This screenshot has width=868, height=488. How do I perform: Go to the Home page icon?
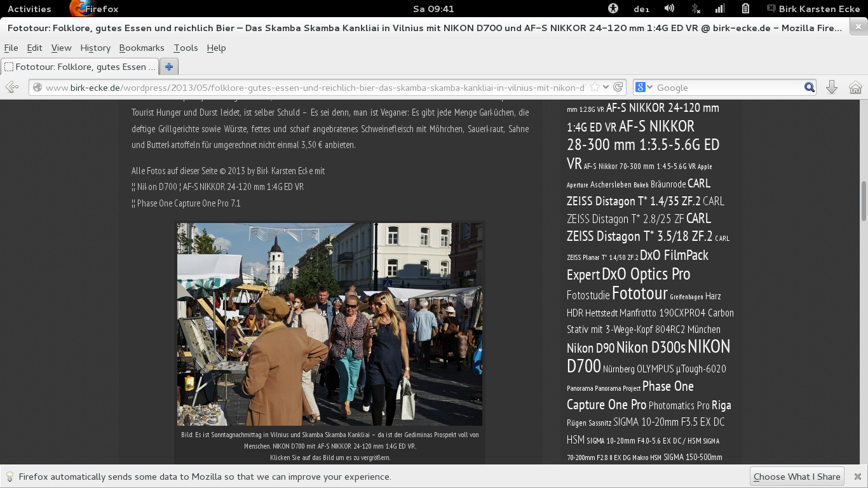click(x=855, y=88)
